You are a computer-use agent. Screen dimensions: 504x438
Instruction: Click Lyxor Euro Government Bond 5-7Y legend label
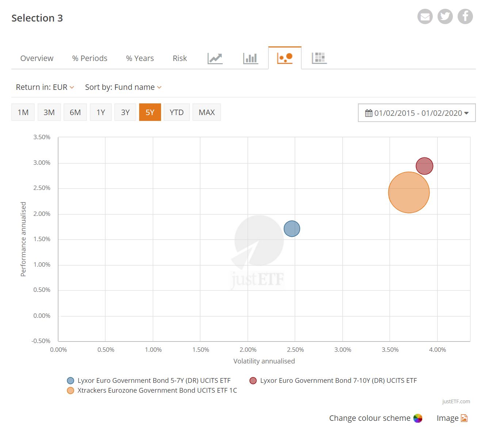coord(154,381)
